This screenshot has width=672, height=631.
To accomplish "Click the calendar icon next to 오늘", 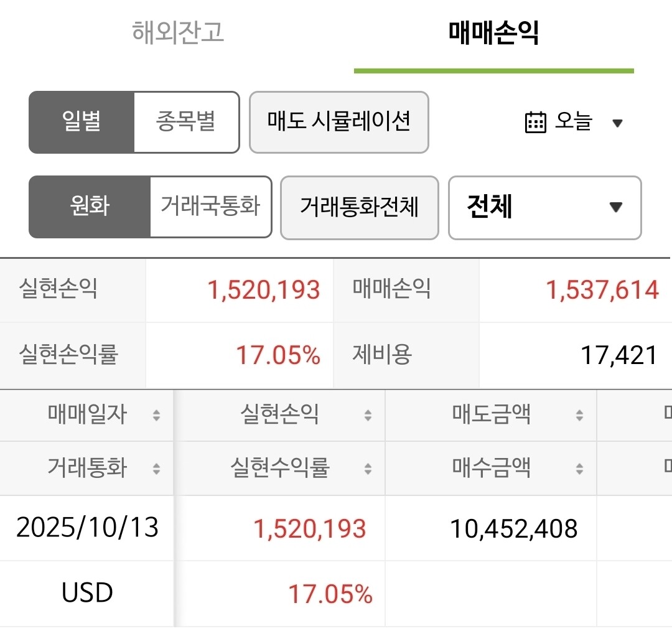I will (x=535, y=123).
